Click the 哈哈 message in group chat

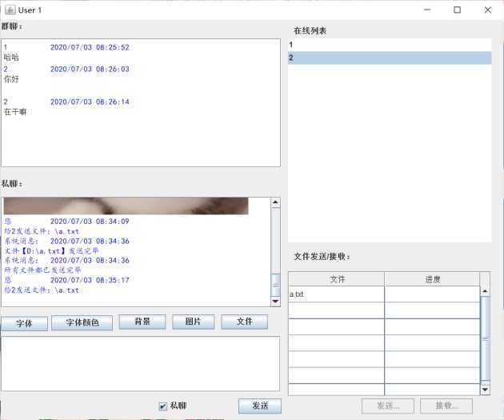(x=11, y=58)
